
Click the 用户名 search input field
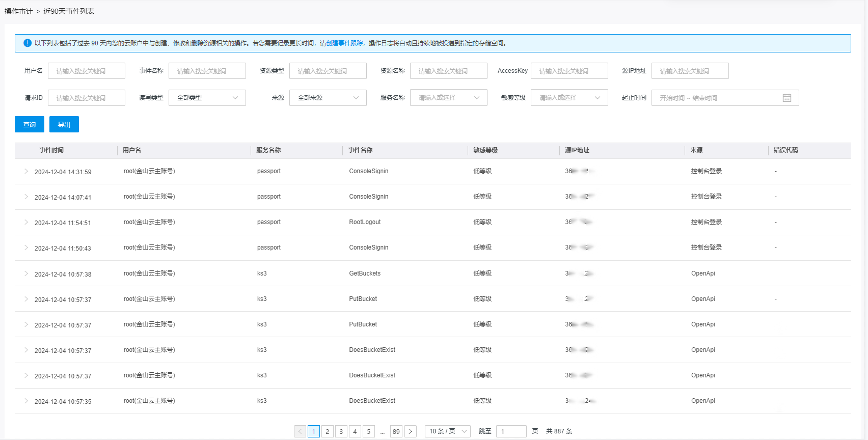point(87,71)
